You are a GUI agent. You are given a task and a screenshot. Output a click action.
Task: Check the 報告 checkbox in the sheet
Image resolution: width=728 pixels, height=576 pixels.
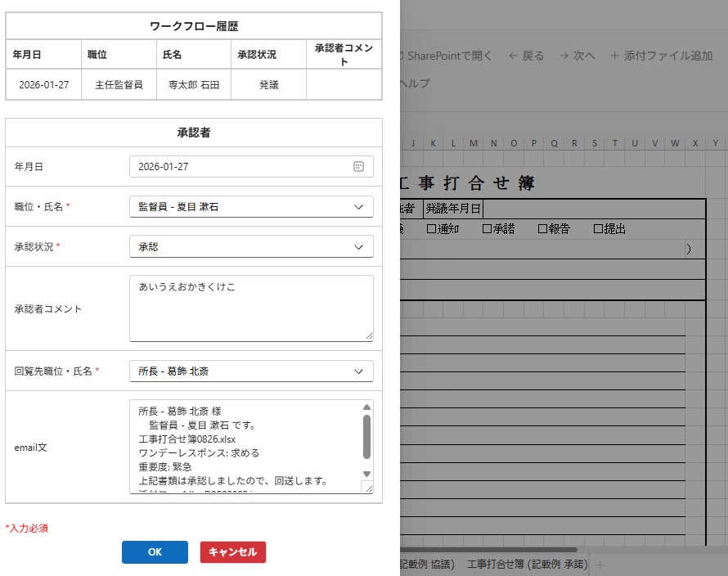[x=542, y=229]
